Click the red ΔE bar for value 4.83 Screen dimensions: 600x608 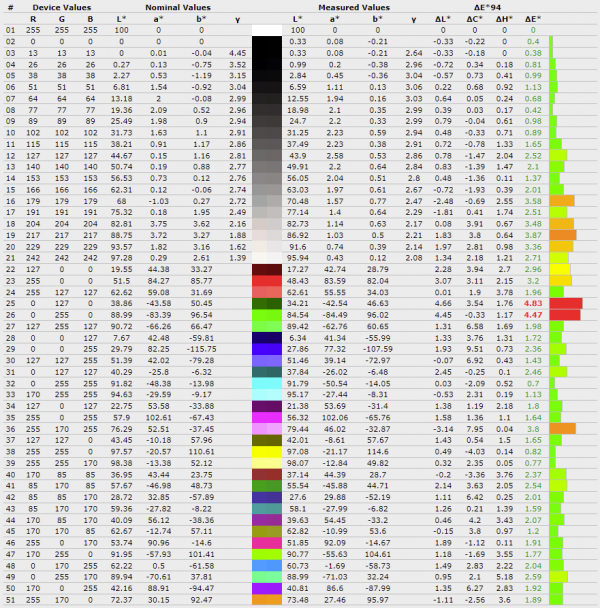[x=566, y=304]
